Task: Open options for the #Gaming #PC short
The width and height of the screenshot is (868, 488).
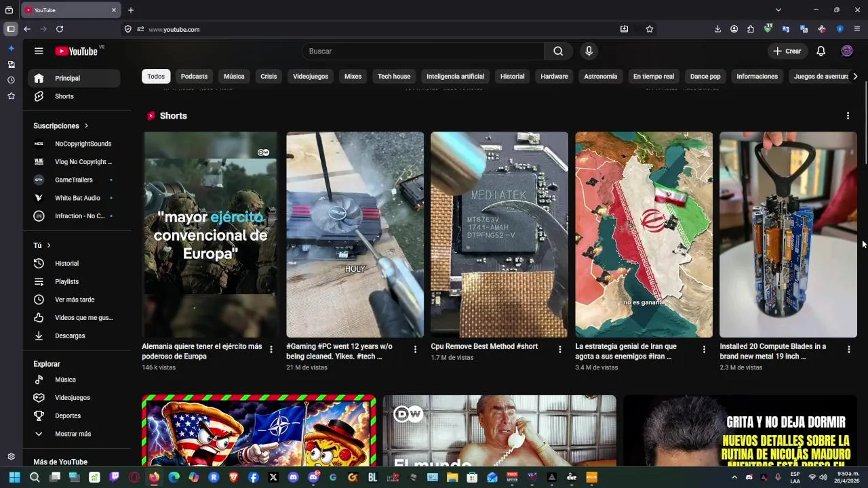Action: click(x=415, y=350)
